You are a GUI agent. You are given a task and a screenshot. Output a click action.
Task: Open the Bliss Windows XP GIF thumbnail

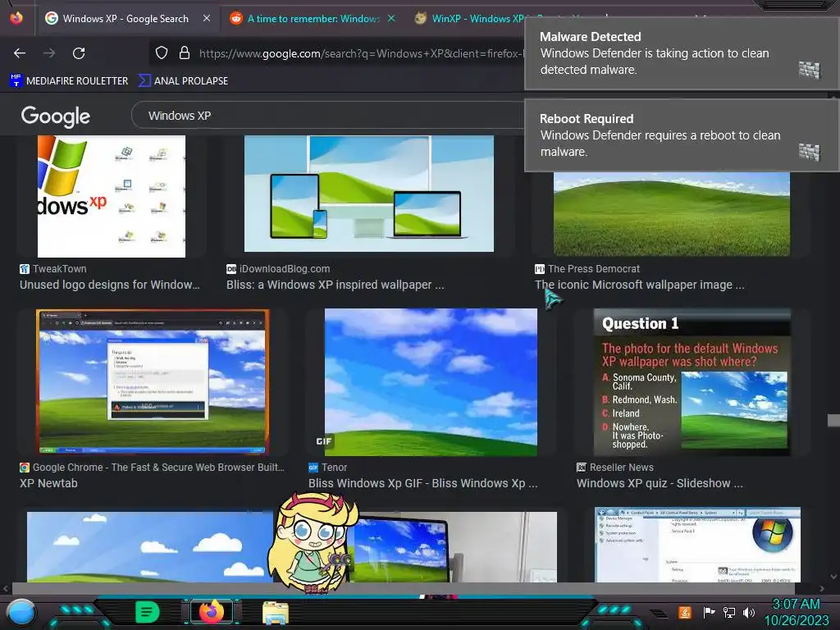click(x=431, y=382)
